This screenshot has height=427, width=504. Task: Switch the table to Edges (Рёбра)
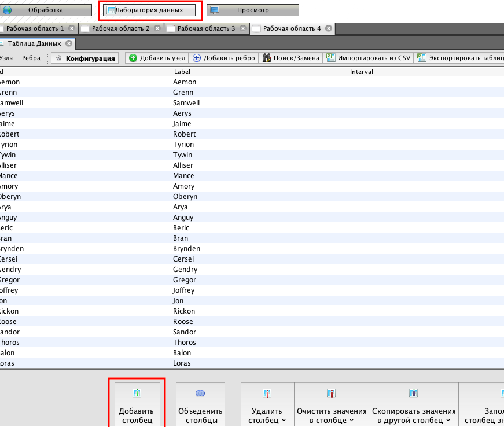[x=31, y=58]
